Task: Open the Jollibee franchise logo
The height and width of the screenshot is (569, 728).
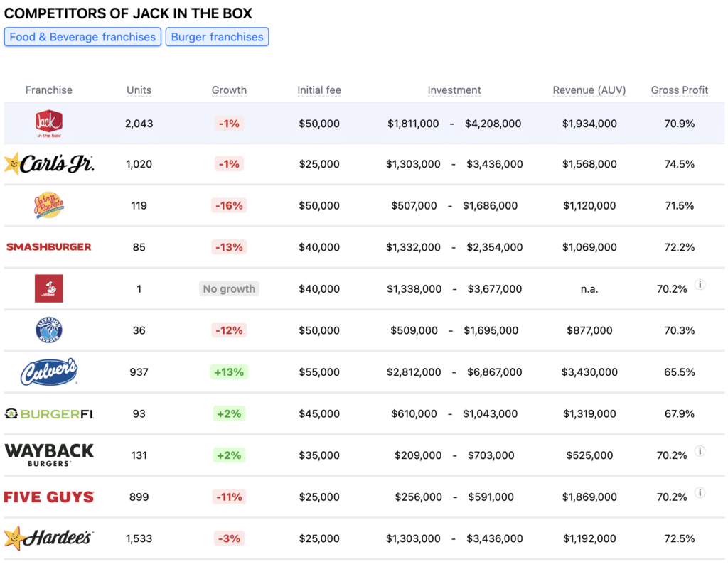Action: click(x=49, y=288)
